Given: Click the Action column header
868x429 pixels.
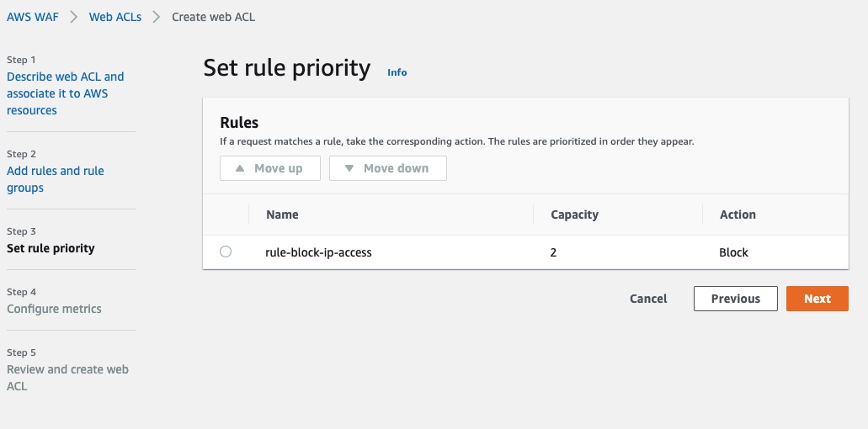Looking at the screenshot, I should click(738, 214).
